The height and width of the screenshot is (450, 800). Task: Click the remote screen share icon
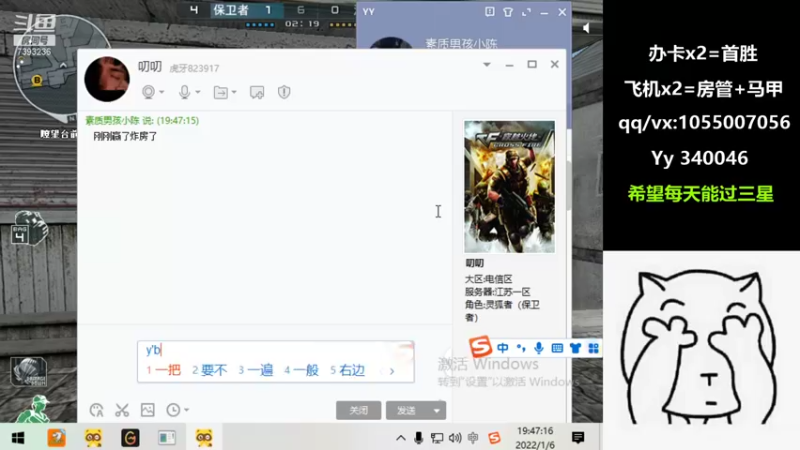point(257,92)
